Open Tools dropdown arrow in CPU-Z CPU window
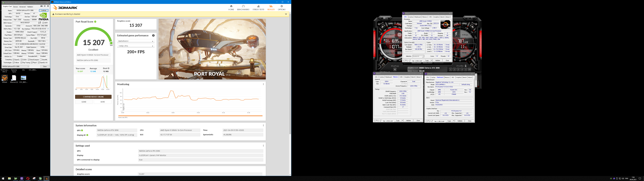The image size is (644, 181). tap(431, 60)
